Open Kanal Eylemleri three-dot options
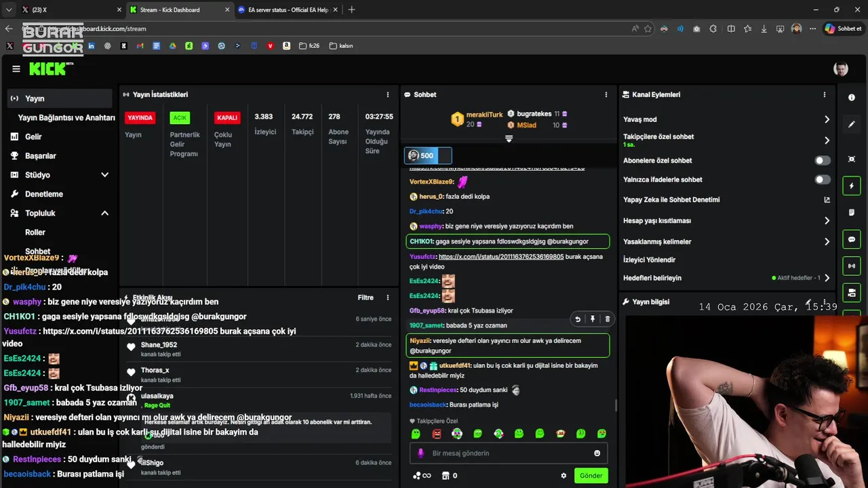Image resolution: width=868 pixels, height=488 pixels. 825,95
